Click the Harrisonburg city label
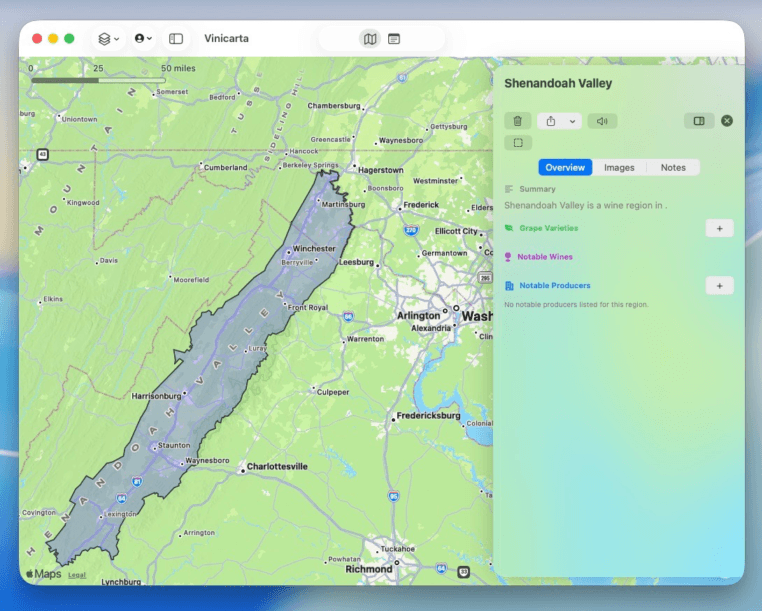The width and height of the screenshot is (762, 611). (156, 396)
